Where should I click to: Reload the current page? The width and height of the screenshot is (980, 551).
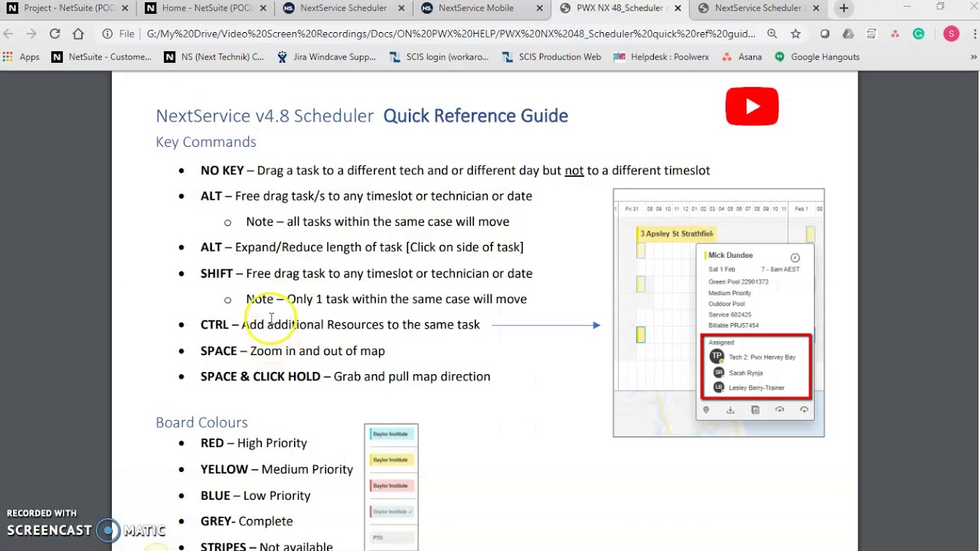(x=55, y=34)
